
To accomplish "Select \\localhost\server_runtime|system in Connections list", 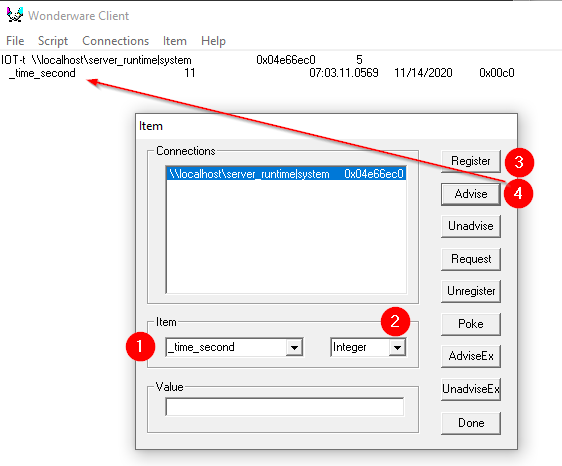I will [x=286, y=174].
